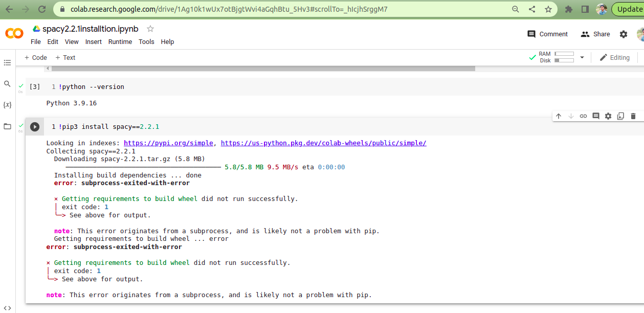Bookmark this tab with star icon
This screenshot has width=644, height=313.
click(x=548, y=9)
